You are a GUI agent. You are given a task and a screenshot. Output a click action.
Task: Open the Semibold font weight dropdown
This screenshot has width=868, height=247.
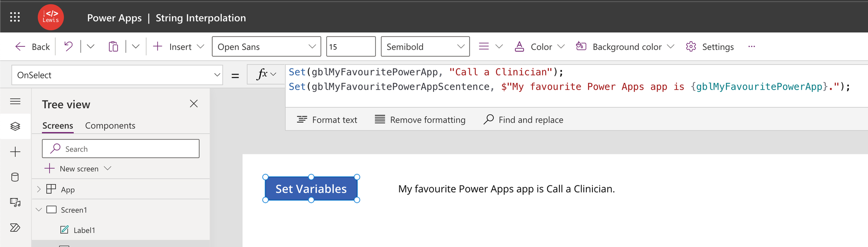[425, 46]
